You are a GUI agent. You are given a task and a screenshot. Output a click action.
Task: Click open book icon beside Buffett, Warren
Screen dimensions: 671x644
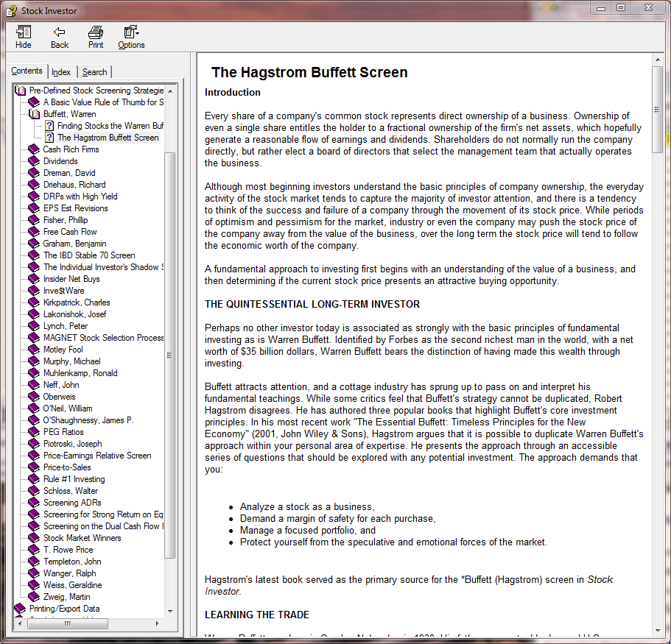point(34,114)
